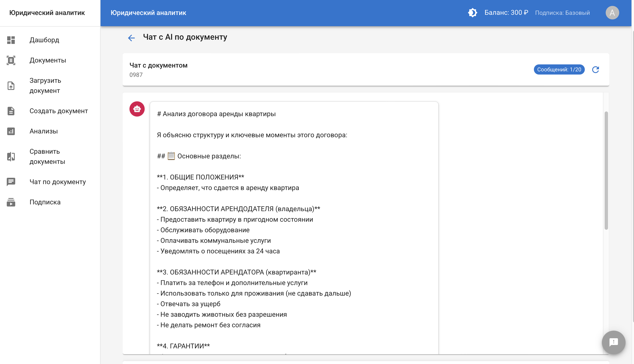The width and height of the screenshot is (634, 364).
Task: Open the Подписка subscription icon
Action: (11, 202)
